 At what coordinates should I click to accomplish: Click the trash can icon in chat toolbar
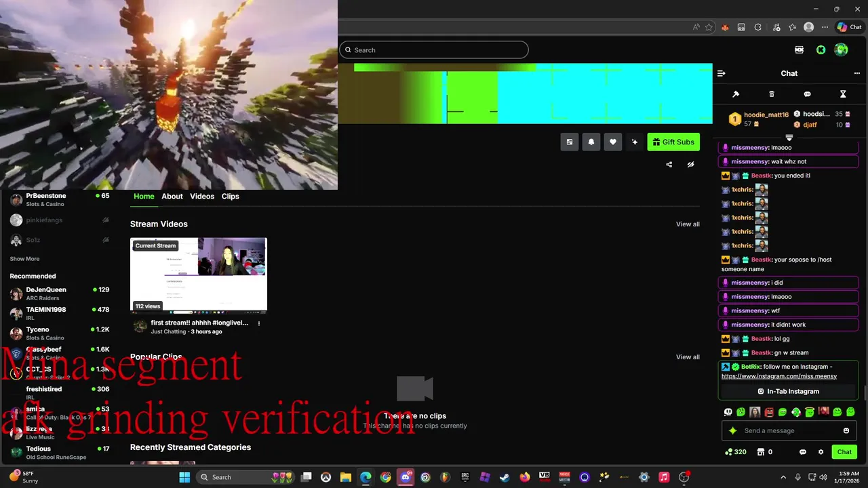(772, 94)
